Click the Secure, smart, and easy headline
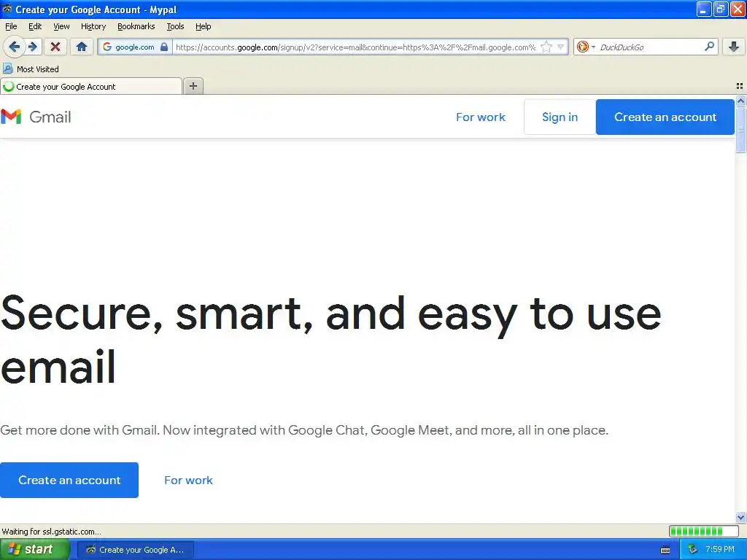This screenshot has height=560, width=747. tap(330, 339)
